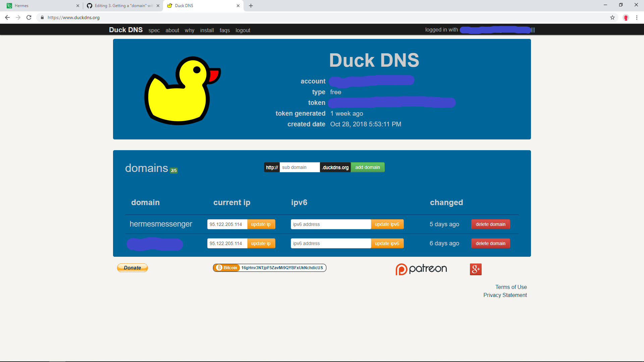Screen dimensions: 644x362
Task: Delete the hermesmessenger domain
Action: pos(490,224)
